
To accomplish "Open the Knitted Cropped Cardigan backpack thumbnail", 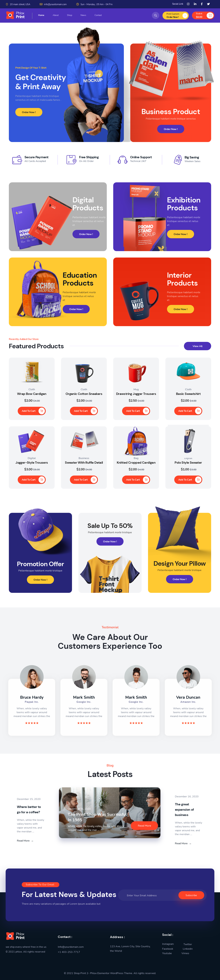I will pos(136,441).
